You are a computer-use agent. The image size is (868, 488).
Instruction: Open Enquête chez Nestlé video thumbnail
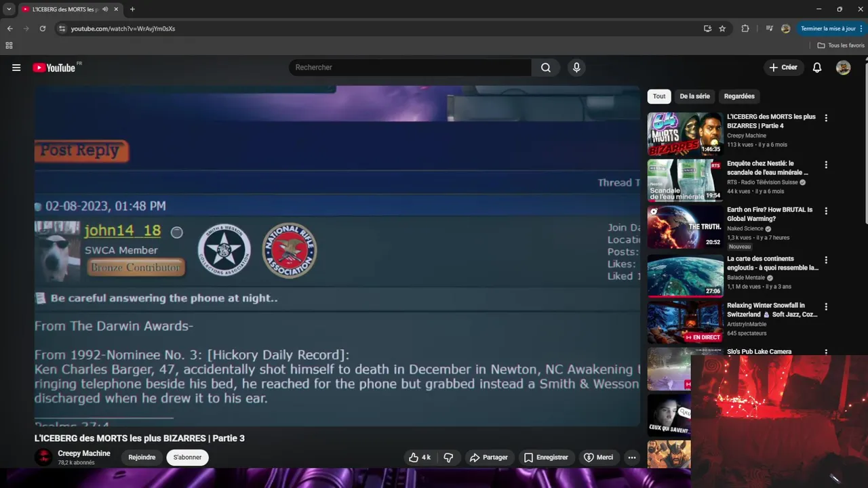coord(685,180)
